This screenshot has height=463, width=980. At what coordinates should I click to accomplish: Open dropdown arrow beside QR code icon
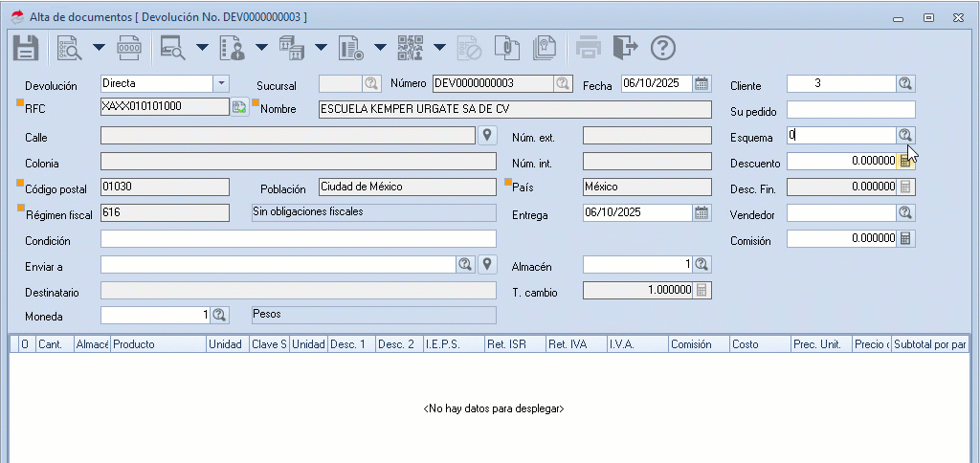pos(439,47)
